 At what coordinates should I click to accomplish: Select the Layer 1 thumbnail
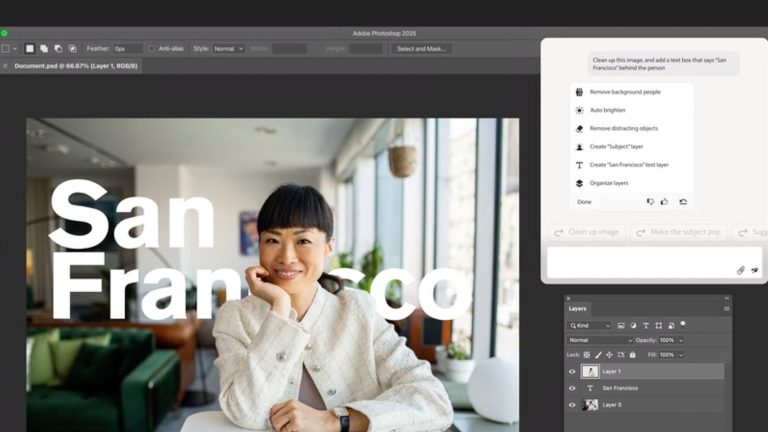click(590, 372)
